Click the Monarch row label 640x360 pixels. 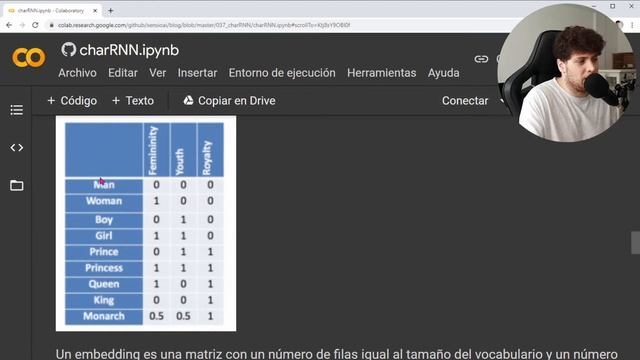[x=104, y=316]
